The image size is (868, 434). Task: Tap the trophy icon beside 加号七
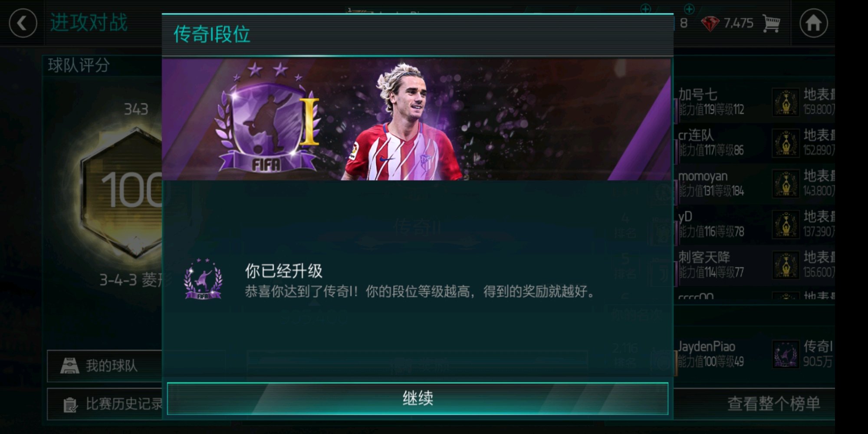(x=786, y=102)
